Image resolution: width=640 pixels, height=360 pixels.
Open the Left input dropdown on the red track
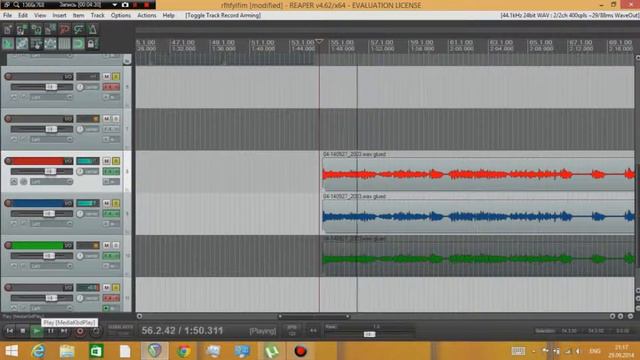point(51,182)
